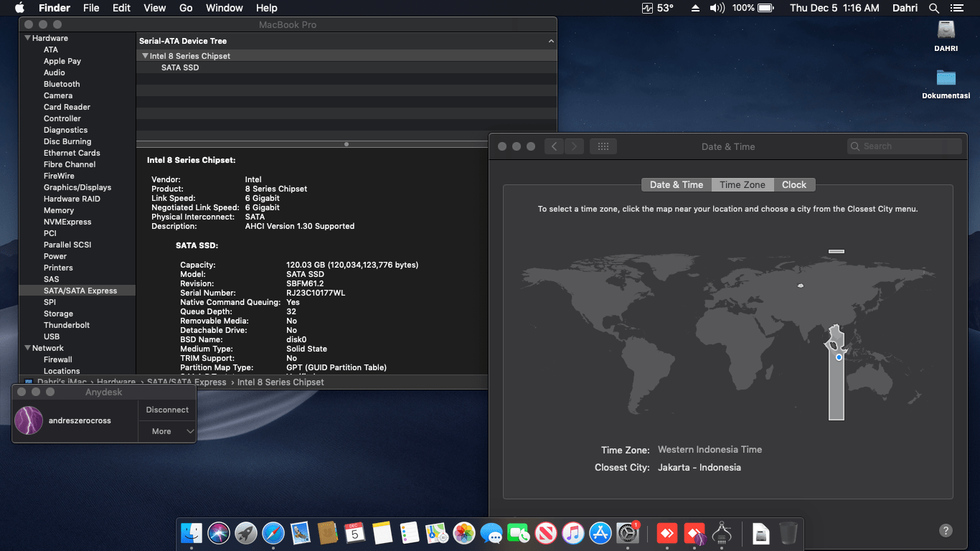Screen dimensions: 980x551
Task: Open Safari compass icon in Dock
Action: click(273, 533)
